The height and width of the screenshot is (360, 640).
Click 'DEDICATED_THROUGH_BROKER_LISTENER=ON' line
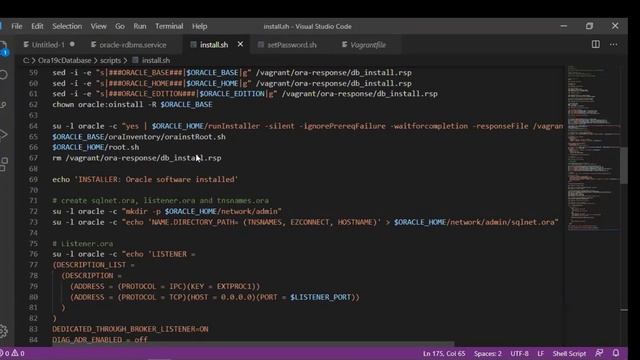pos(130,329)
